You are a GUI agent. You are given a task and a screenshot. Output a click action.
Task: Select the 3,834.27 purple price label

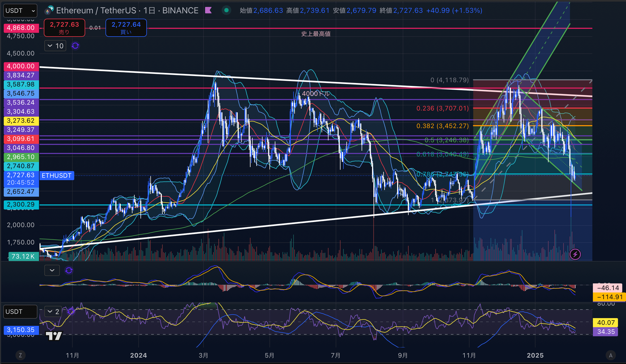click(x=21, y=75)
